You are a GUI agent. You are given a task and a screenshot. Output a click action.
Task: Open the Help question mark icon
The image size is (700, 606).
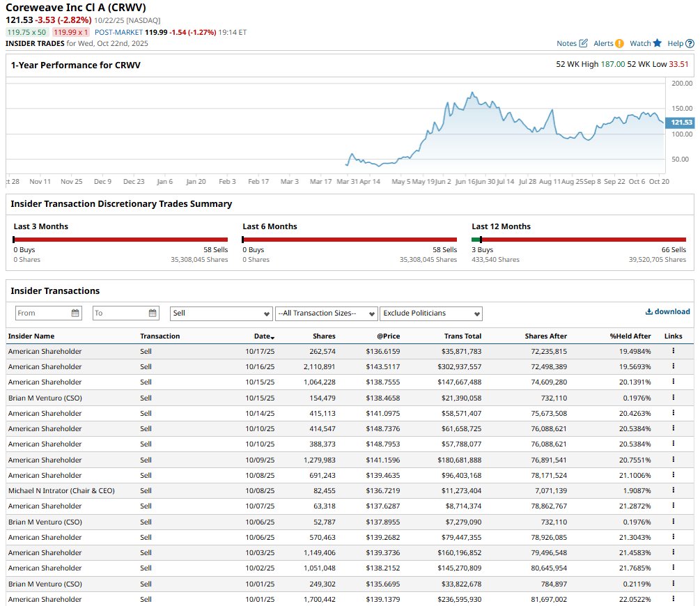690,43
